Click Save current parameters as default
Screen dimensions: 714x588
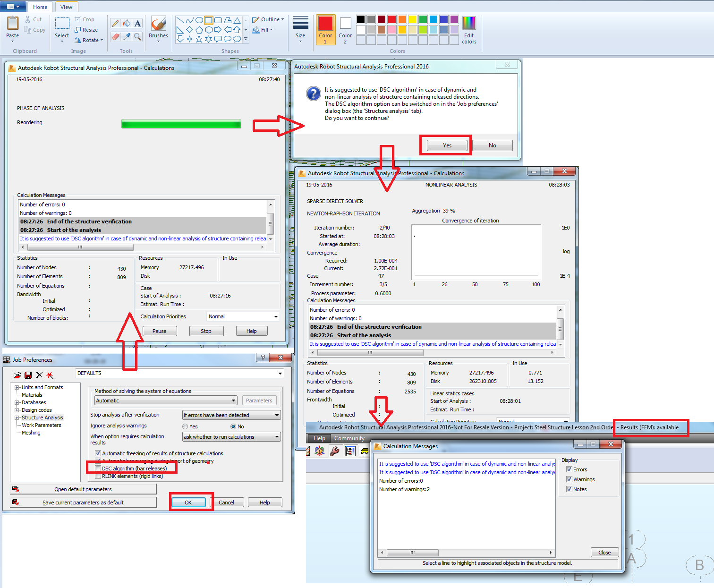pyautogui.click(x=84, y=502)
